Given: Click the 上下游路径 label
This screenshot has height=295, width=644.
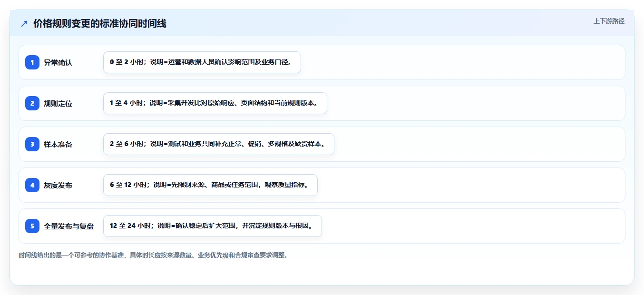Looking at the screenshot, I should tap(609, 21).
